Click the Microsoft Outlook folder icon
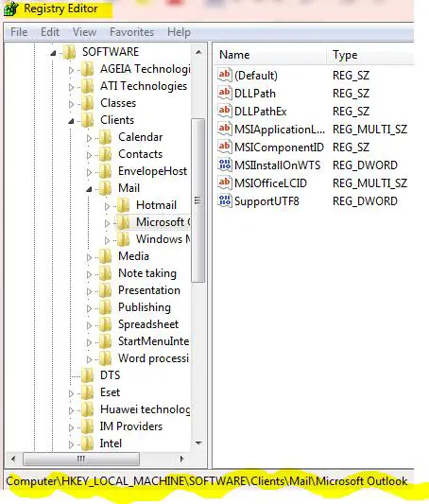Viewport: 429px width, 504px height. [123, 222]
